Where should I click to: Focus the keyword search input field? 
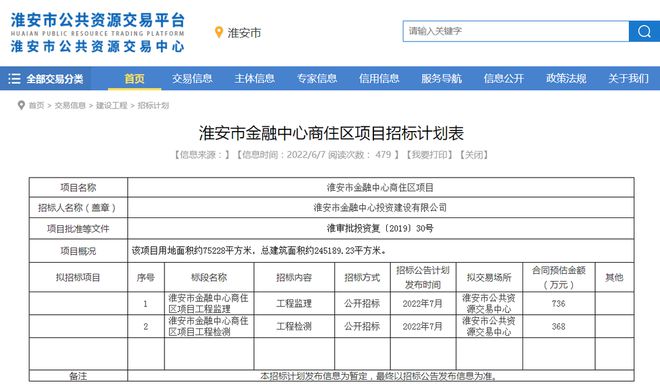pos(516,31)
